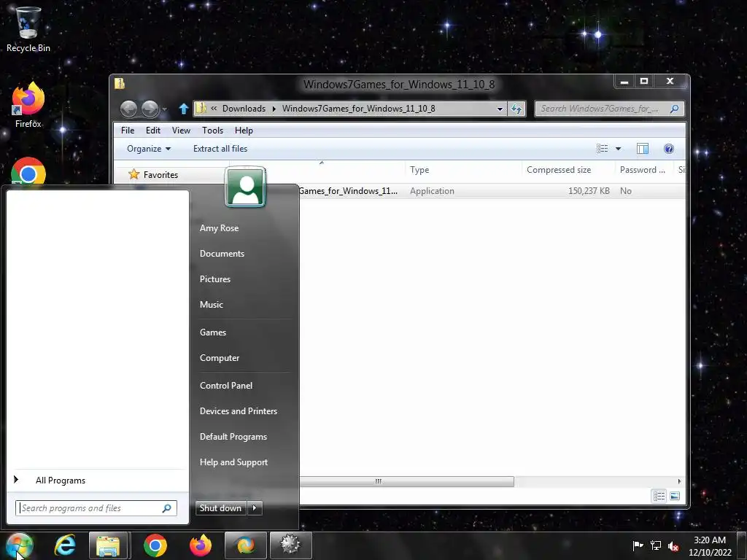Open Computer from the Start menu
Viewport: 747px width, 560px height.
tap(220, 357)
